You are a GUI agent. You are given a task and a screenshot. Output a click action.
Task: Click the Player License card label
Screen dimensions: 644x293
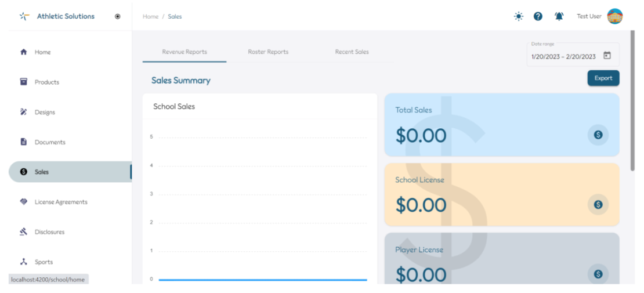pyautogui.click(x=419, y=250)
